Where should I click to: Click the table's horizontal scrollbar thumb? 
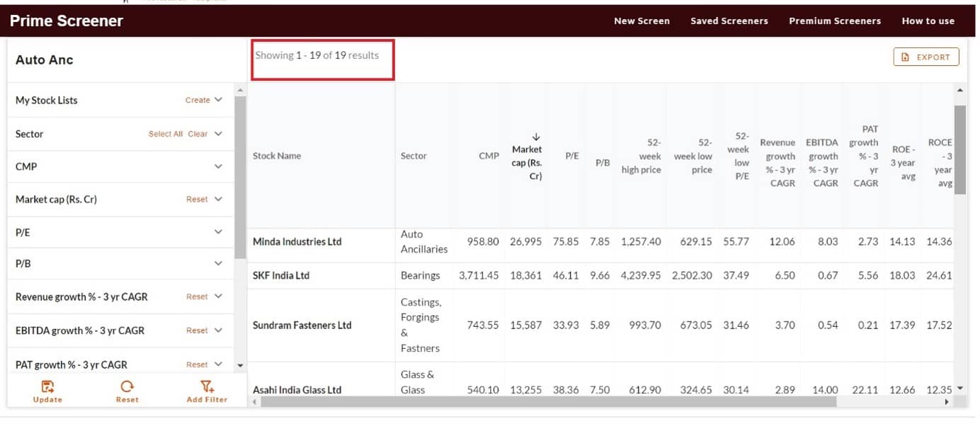pyautogui.click(x=548, y=402)
